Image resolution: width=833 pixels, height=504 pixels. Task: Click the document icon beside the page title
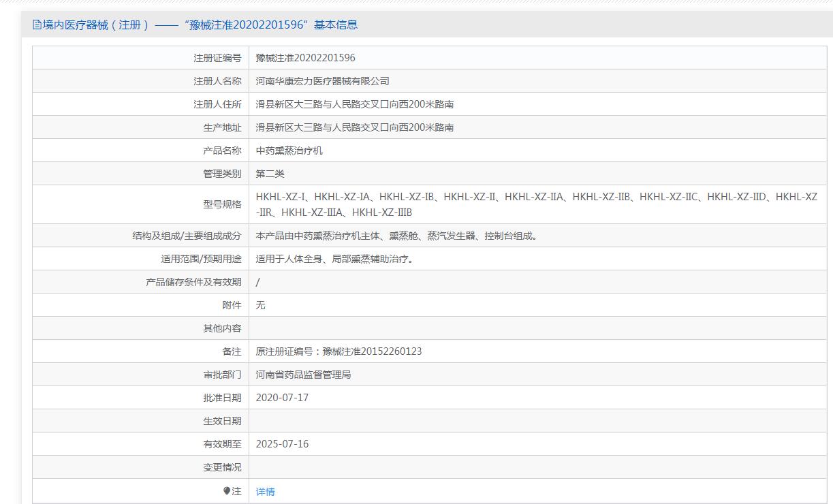coord(37,25)
